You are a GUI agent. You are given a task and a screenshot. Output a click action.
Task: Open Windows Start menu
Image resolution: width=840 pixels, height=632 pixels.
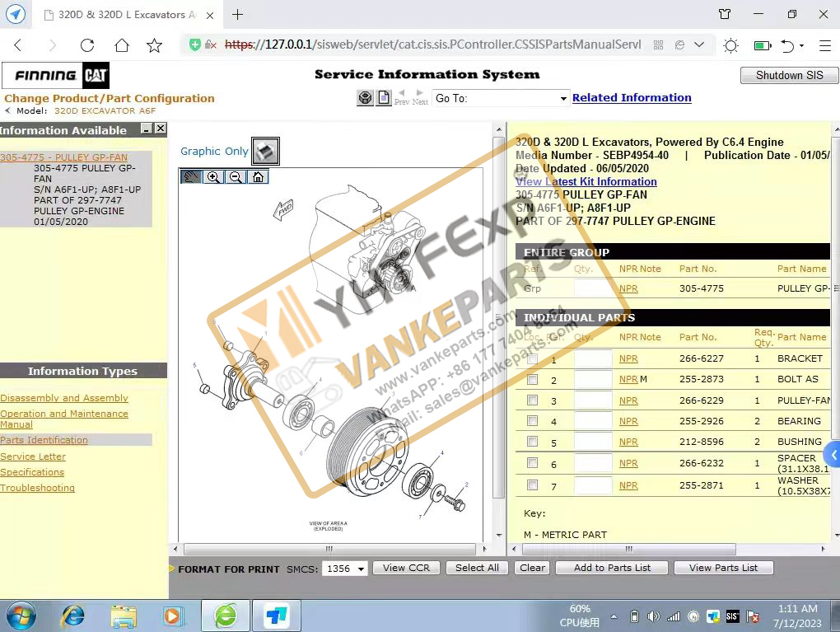[x=21, y=616]
